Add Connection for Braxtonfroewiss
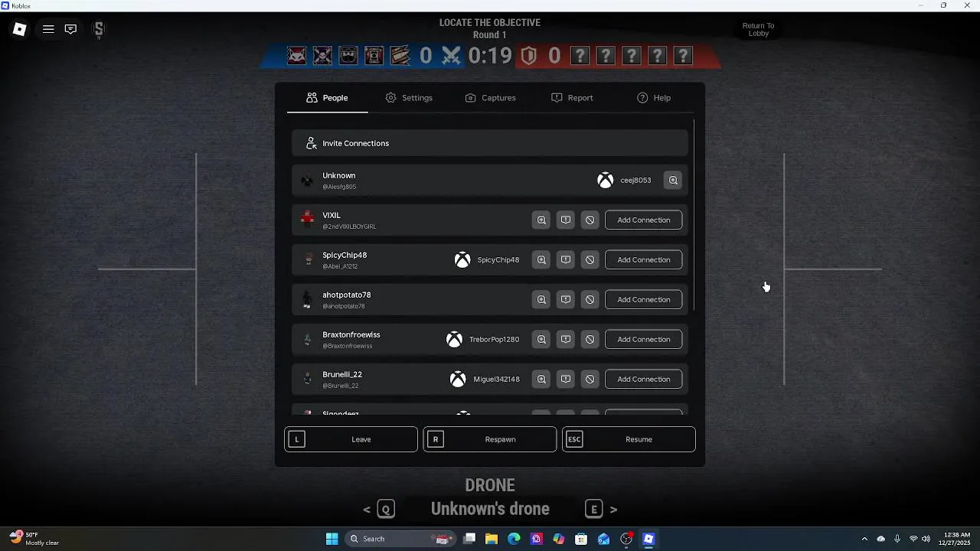 click(644, 339)
